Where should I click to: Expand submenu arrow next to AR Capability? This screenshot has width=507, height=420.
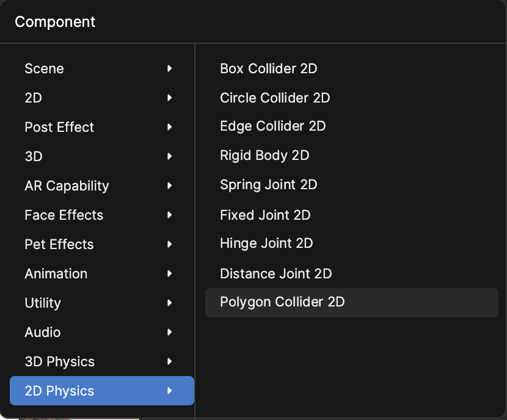coord(169,186)
